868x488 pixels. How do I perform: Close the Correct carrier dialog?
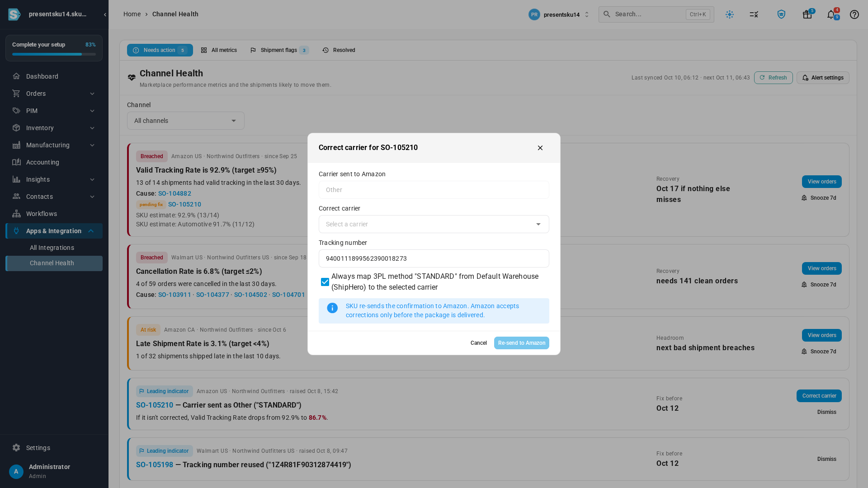(540, 148)
